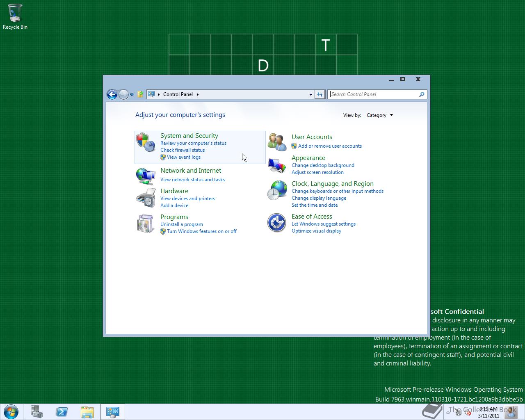Expand the arrow before Control Panel breadcrumb
Viewport: 525px width, 420px height.
(x=159, y=94)
